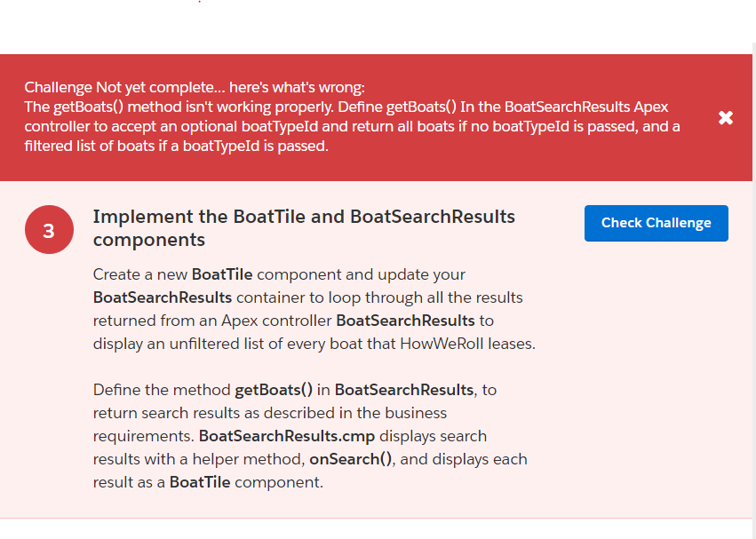Click bold "onSearch()" helper method name
This screenshot has height=539, width=756.
(x=351, y=459)
